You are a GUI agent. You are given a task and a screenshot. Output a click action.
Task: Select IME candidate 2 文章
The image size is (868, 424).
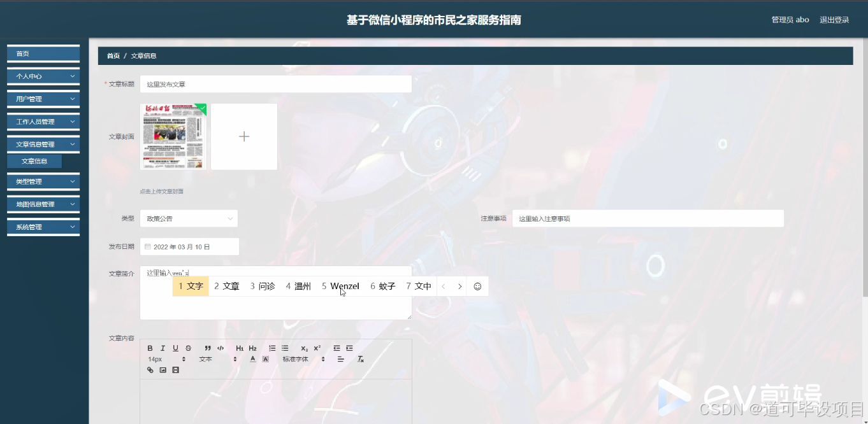(227, 286)
